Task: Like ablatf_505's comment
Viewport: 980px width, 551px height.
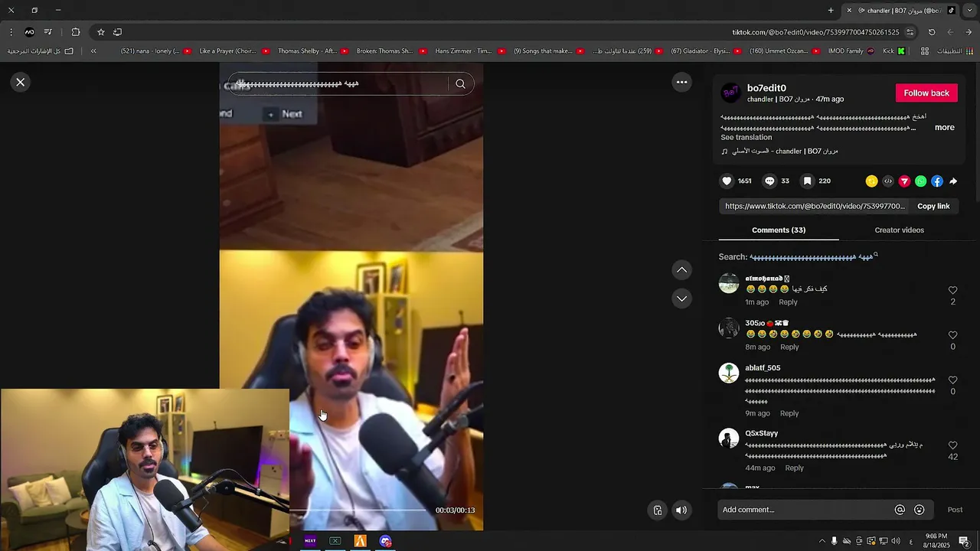Action: (x=952, y=380)
